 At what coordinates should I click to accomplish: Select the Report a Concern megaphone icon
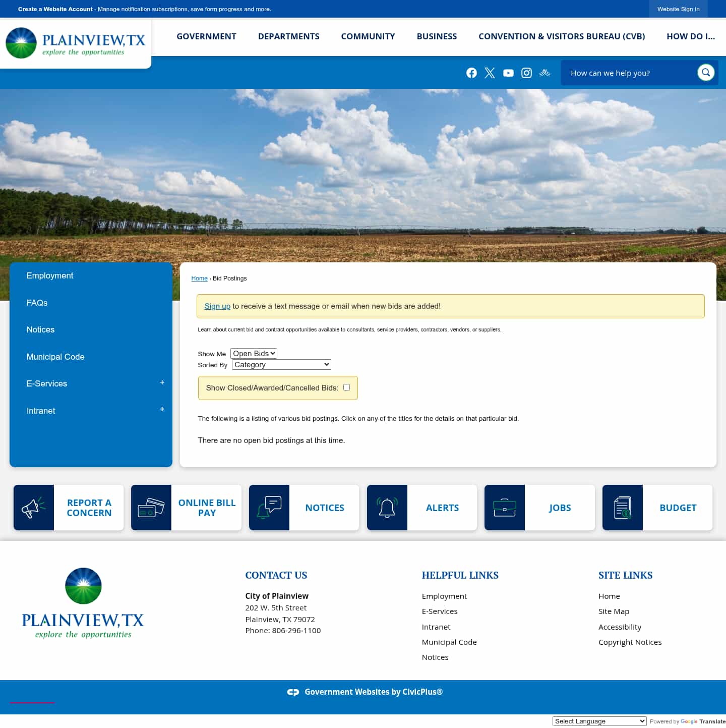coord(33,508)
